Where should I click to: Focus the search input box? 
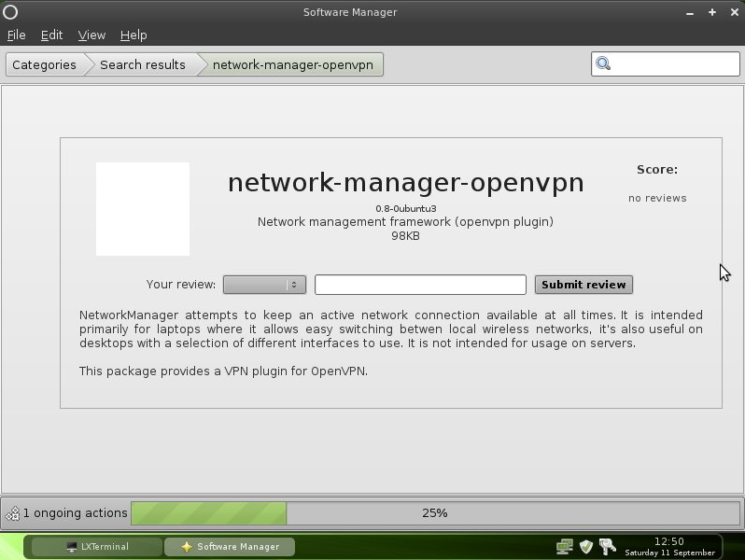click(x=665, y=63)
